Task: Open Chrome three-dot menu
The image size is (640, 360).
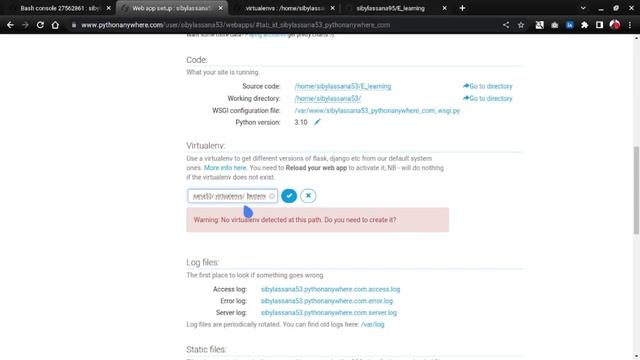Action: point(630,25)
